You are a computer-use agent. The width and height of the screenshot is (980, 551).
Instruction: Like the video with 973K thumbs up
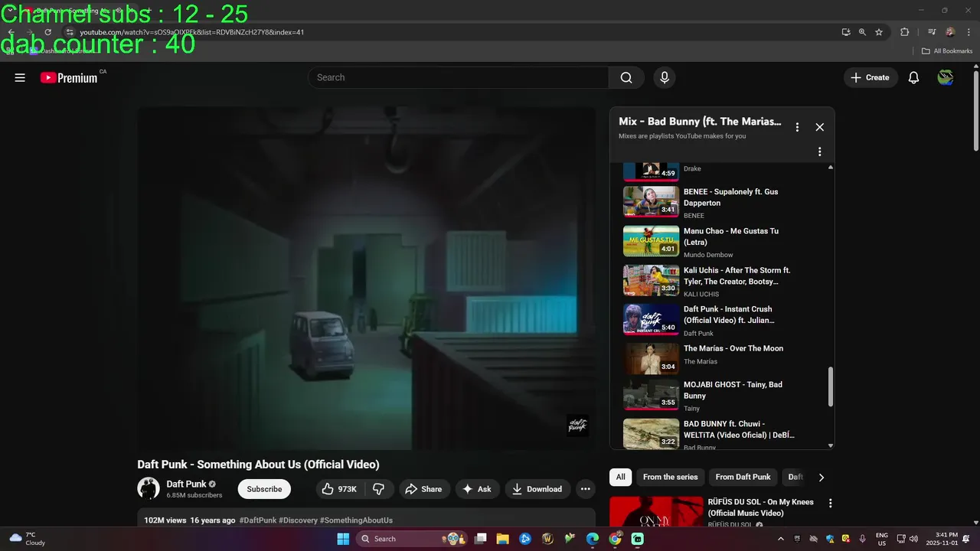pos(339,489)
